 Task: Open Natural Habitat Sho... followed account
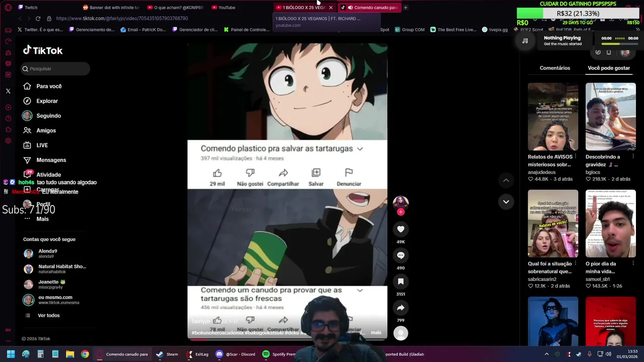55,269
